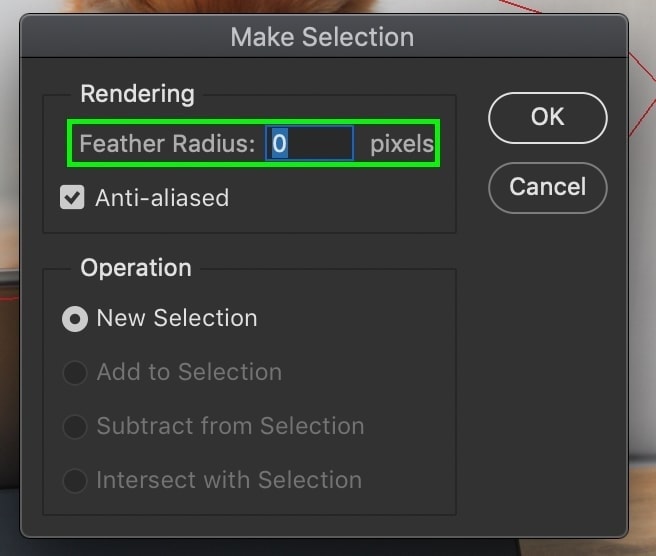The image size is (656, 556).
Task: Click the Add to Selection label text
Action: [x=189, y=372]
